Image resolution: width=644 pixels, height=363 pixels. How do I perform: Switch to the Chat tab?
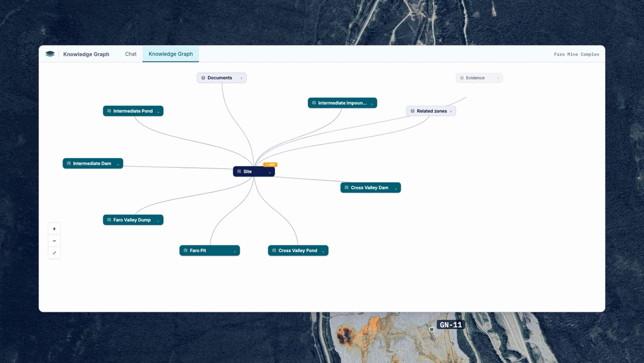pyautogui.click(x=131, y=54)
